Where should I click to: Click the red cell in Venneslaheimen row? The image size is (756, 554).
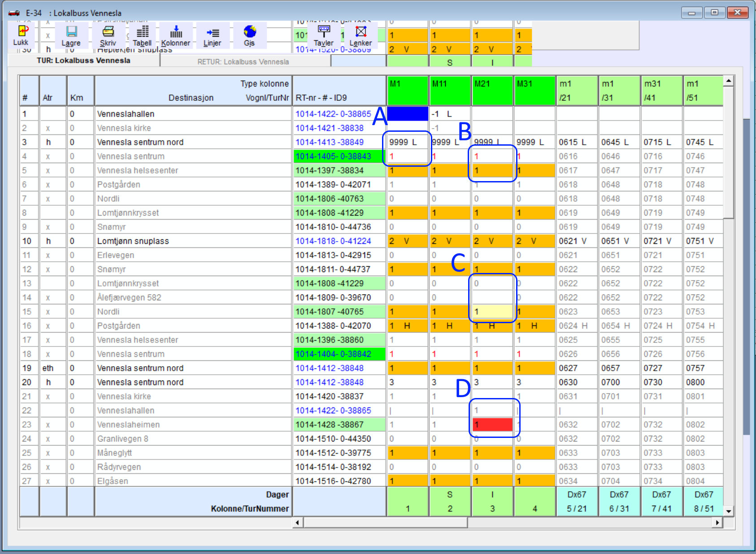point(492,424)
